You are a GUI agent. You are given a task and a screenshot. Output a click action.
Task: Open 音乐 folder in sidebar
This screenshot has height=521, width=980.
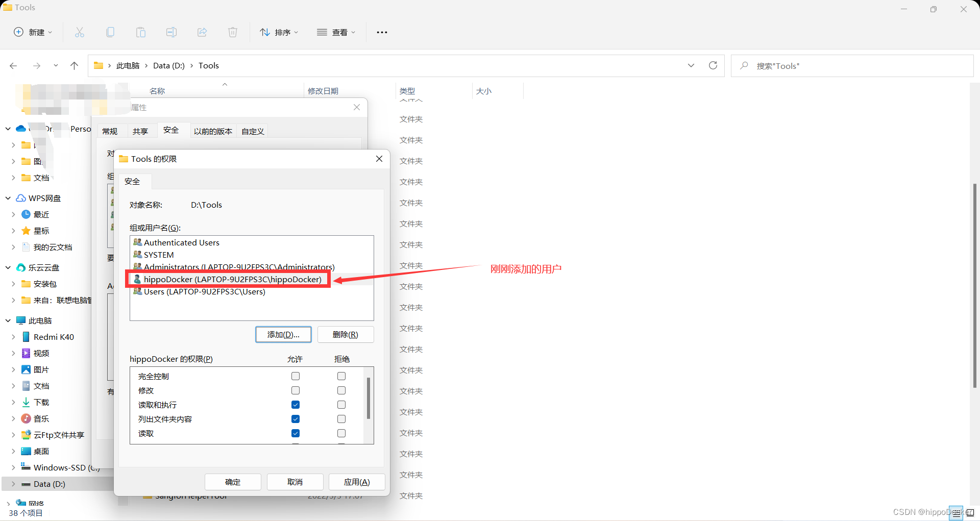[41, 418]
